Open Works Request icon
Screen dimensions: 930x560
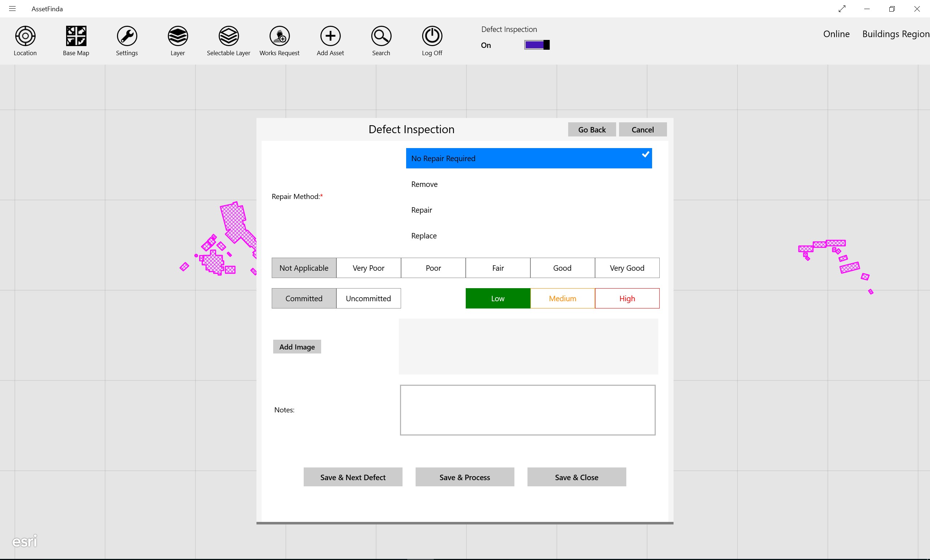[x=279, y=36]
